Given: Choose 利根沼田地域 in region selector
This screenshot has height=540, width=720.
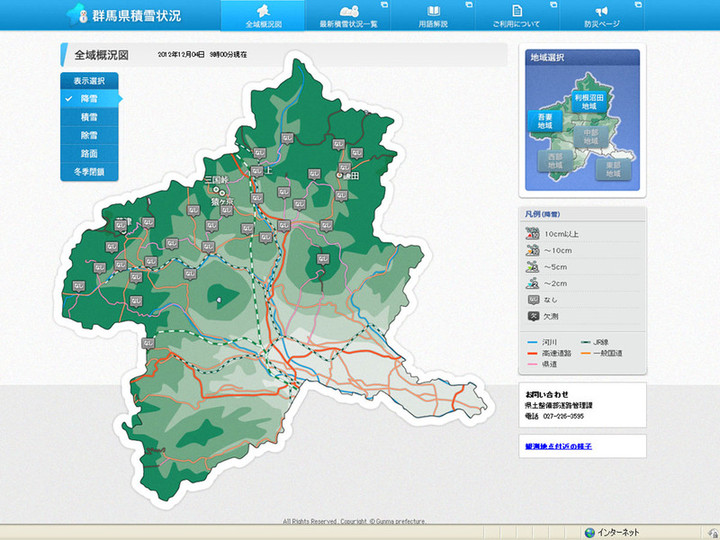Looking at the screenshot, I should pyautogui.click(x=589, y=102).
